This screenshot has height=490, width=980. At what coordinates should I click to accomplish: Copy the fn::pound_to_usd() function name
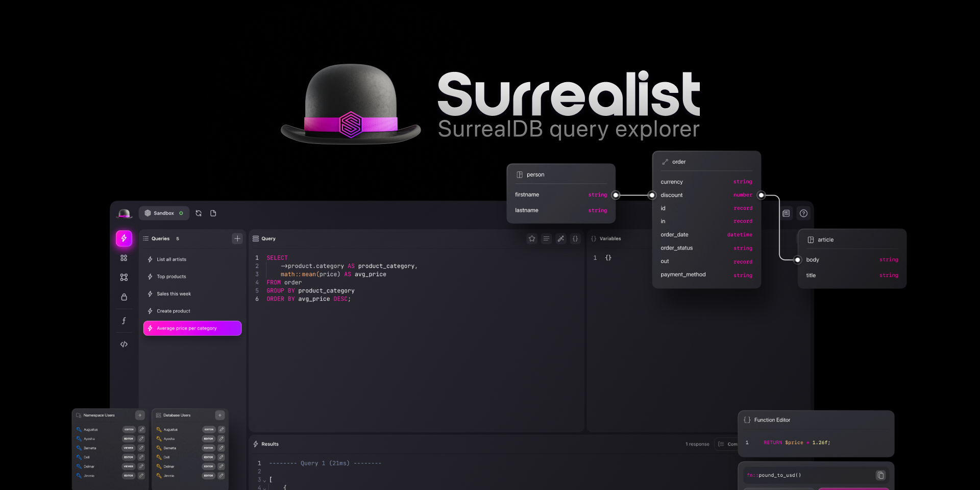880,475
